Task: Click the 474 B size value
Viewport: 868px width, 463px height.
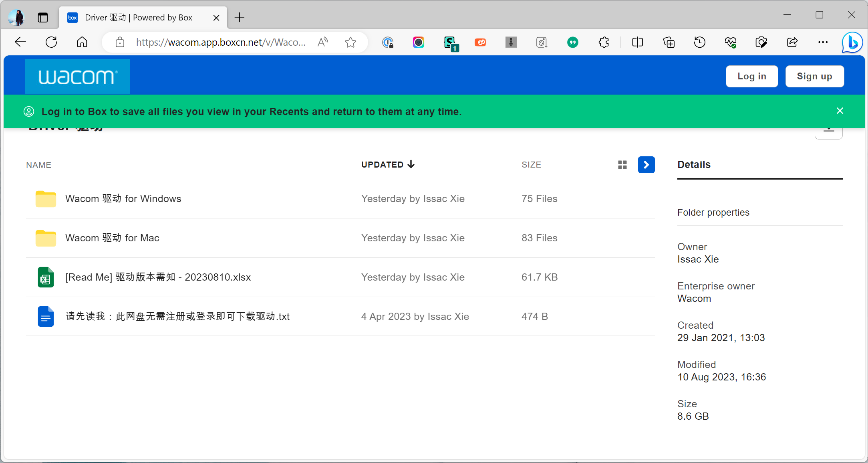Action: pyautogui.click(x=534, y=317)
